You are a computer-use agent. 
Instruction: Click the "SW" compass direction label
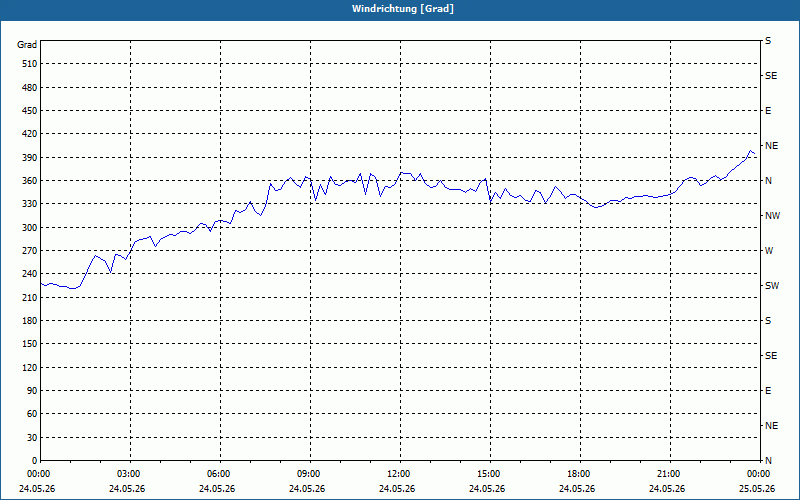tap(772, 286)
